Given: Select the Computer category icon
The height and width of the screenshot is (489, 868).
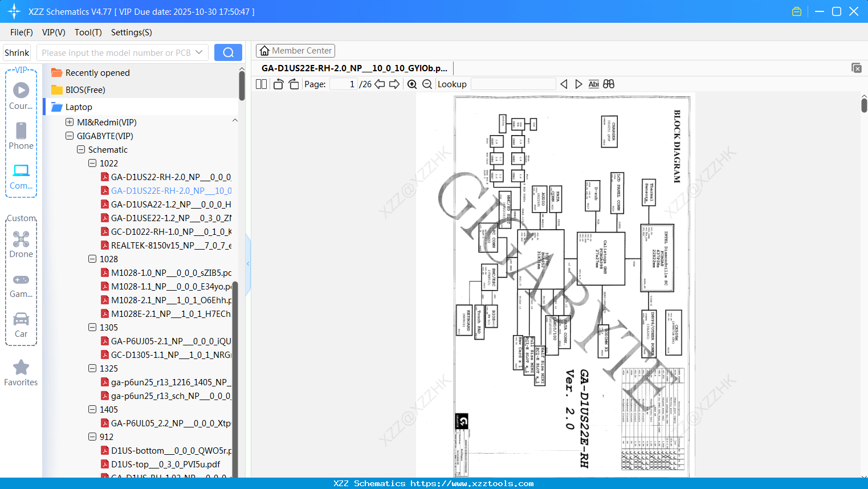Looking at the screenshot, I should [21, 176].
